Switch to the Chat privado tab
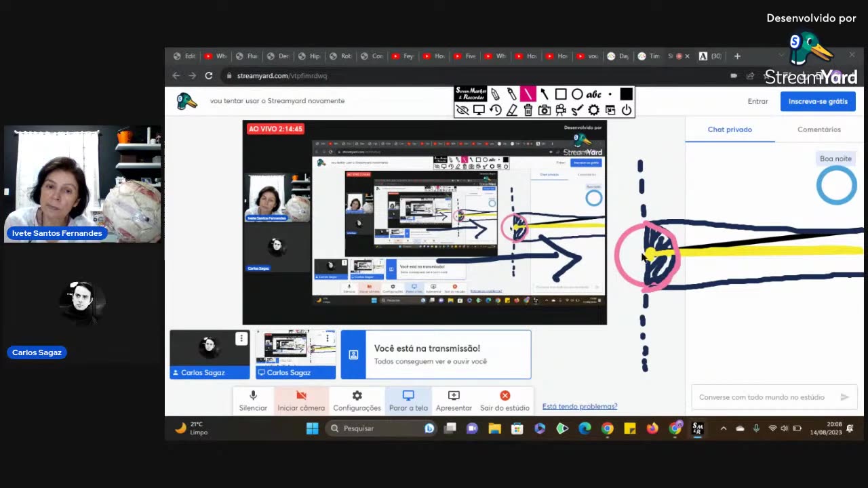The image size is (868, 488). (x=730, y=129)
